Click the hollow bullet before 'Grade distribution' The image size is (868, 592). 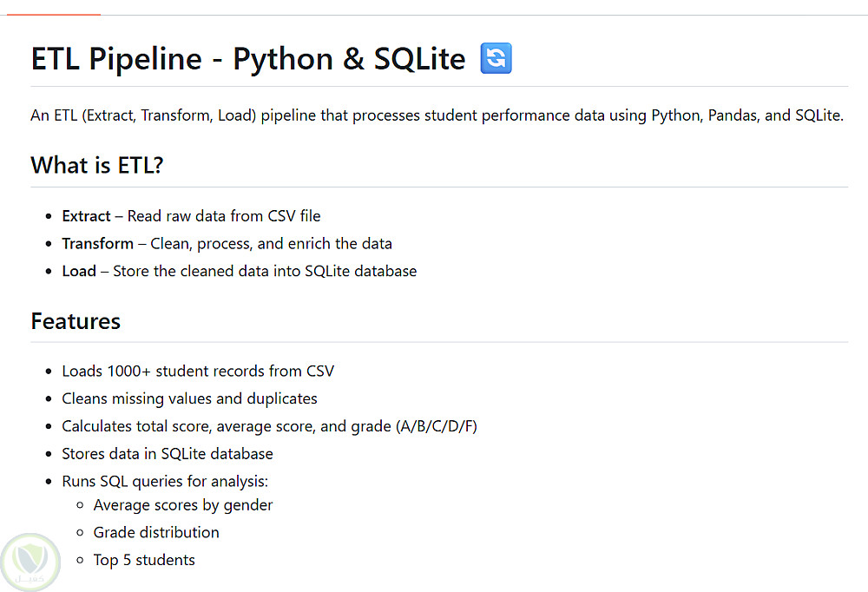coord(80,532)
